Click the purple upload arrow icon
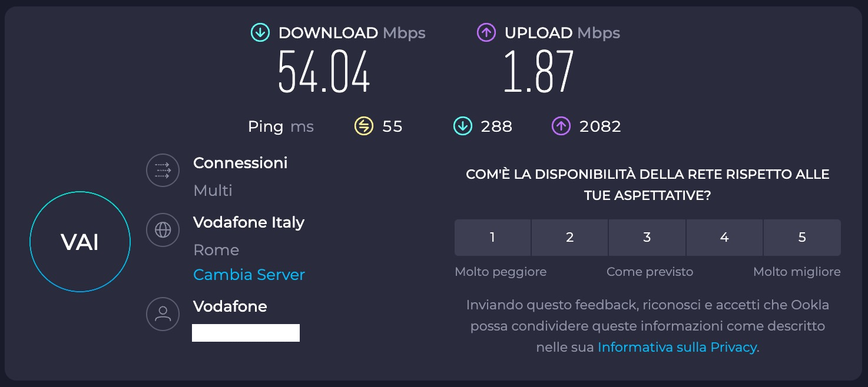 [486, 33]
